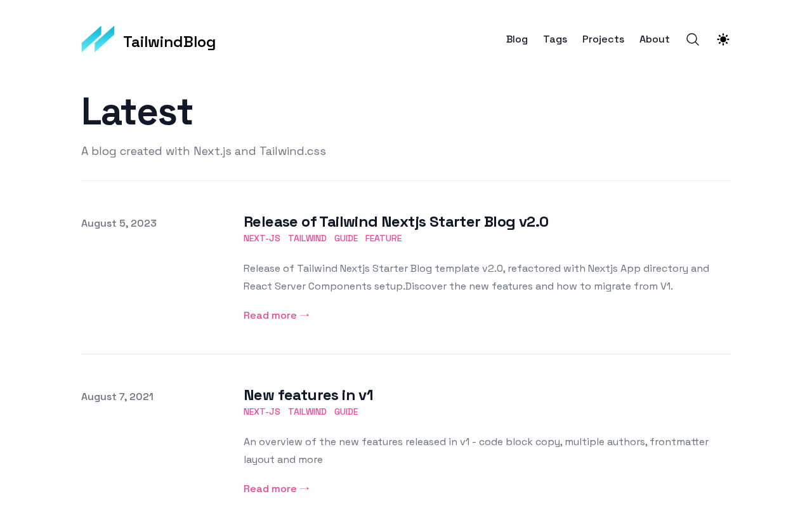Click the "Latest" page heading
The image size is (812, 508).
coord(137,112)
